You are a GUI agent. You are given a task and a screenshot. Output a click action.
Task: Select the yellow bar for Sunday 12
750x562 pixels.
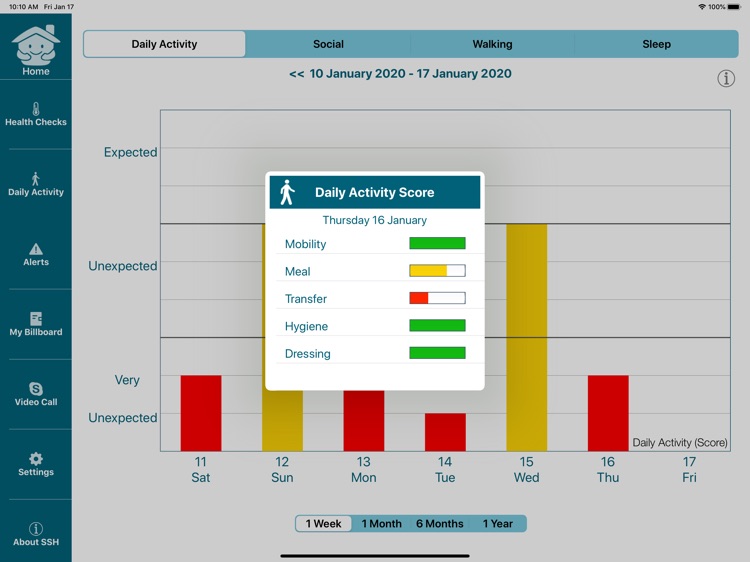(x=282, y=421)
